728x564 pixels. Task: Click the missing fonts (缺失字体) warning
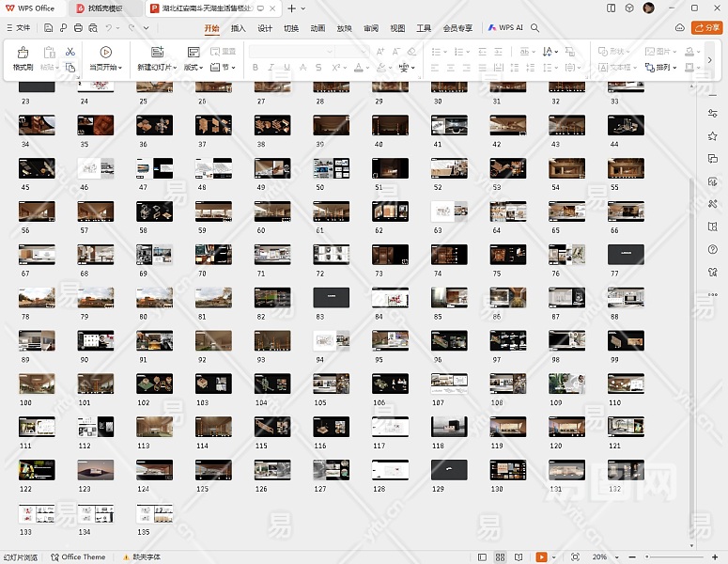pyautogui.click(x=141, y=557)
